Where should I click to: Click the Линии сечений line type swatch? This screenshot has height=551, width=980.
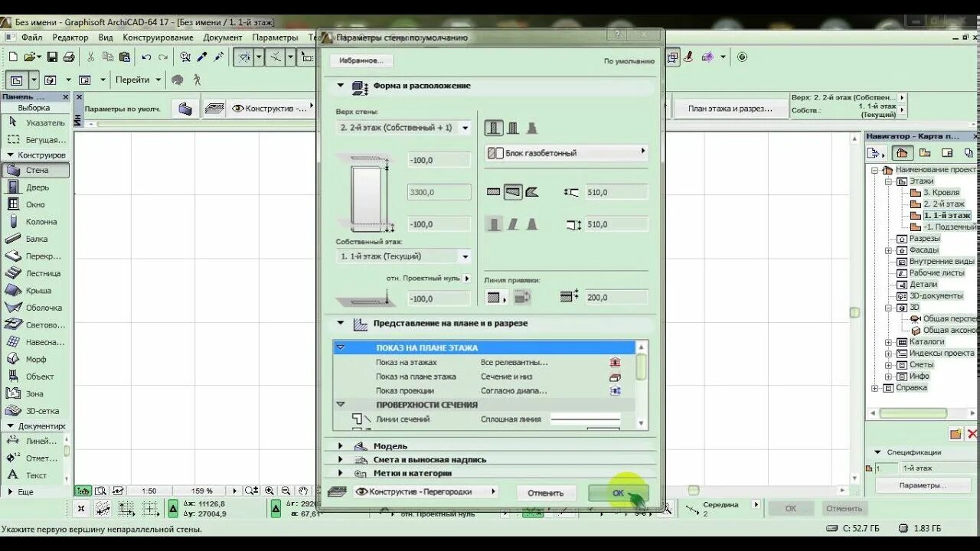(x=585, y=419)
